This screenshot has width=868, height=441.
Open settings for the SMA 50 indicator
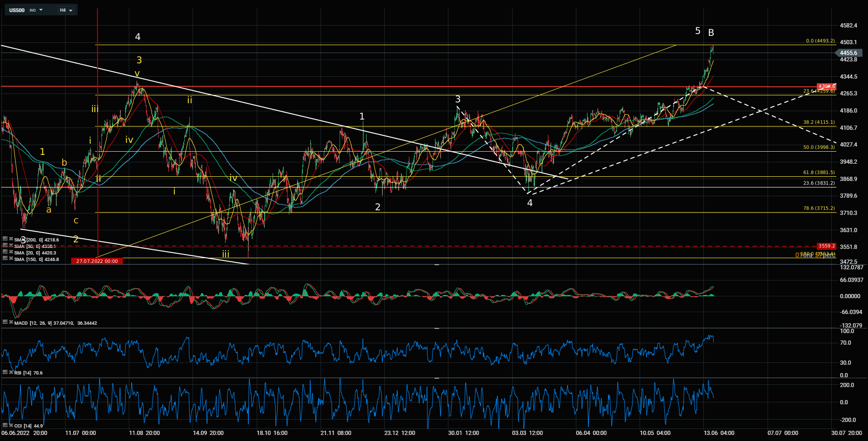pos(5,246)
